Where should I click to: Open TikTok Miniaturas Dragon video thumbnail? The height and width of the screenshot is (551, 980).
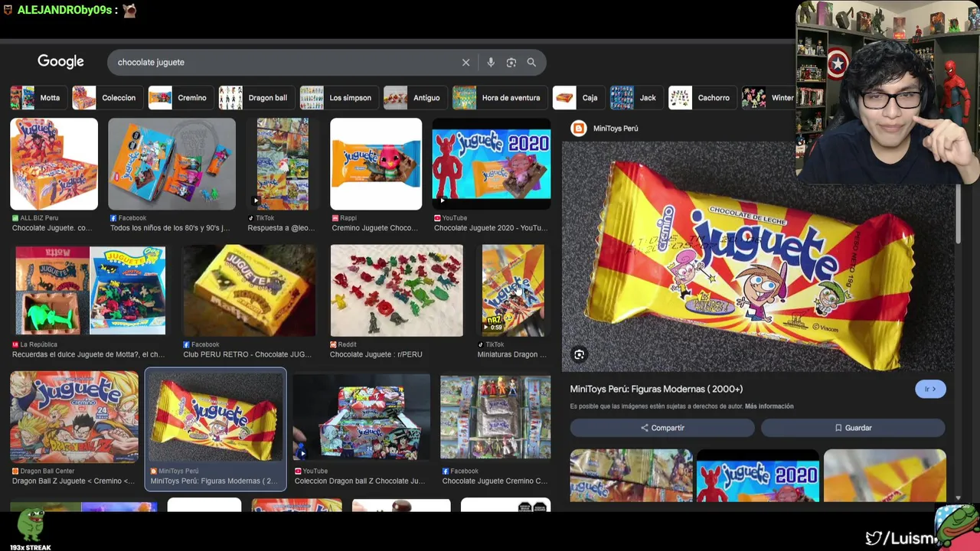tap(513, 291)
